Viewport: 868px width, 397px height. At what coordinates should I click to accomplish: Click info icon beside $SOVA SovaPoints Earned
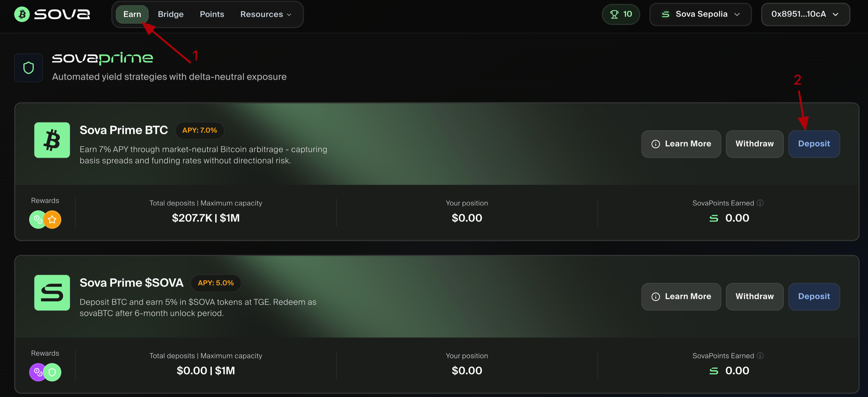click(x=760, y=356)
